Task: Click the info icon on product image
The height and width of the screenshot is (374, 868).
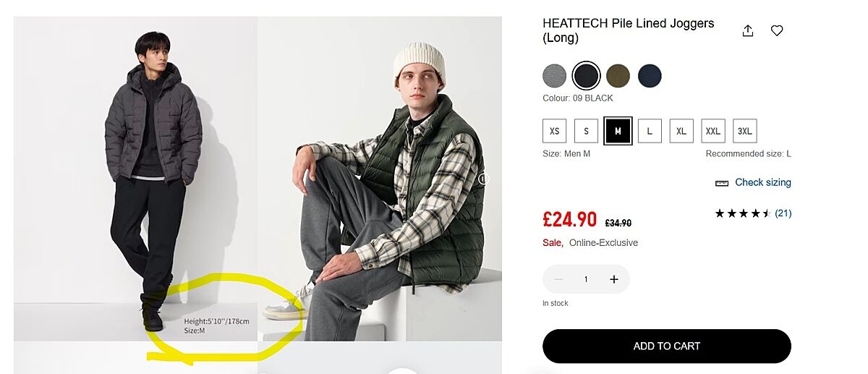Action: tap(484, 179)
